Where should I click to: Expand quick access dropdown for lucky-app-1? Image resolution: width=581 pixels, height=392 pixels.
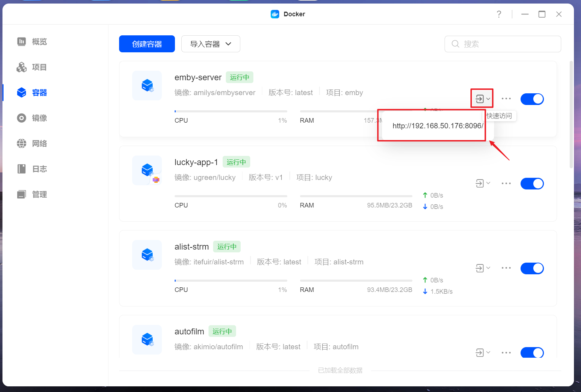(x=483, y=183)
